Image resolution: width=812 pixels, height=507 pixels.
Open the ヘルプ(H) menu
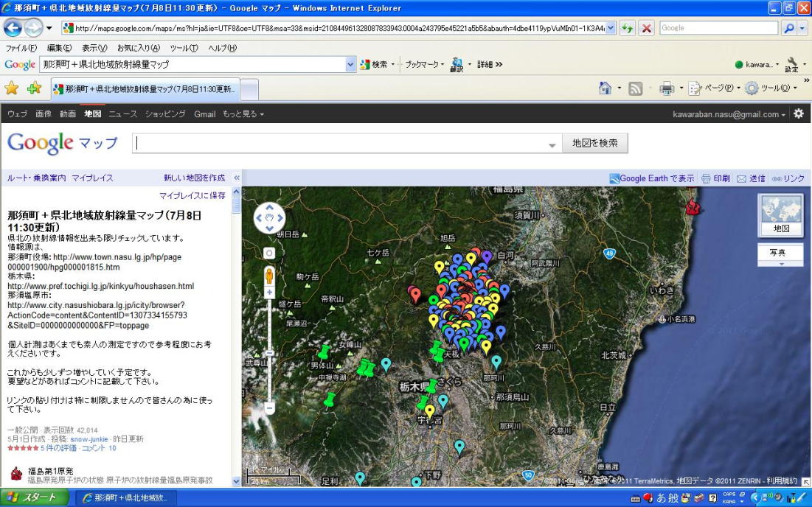coord(222,48)
